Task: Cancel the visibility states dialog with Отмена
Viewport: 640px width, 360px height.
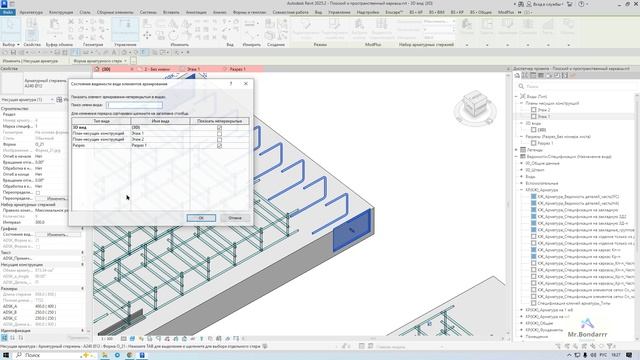Action: 235,218
